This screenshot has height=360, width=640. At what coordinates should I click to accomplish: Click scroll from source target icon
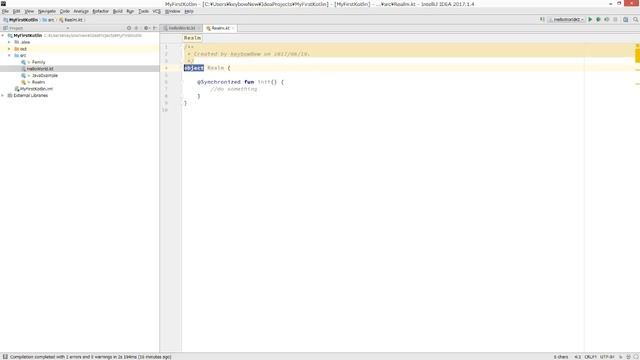pyautogui.click(x=129, y=28)
